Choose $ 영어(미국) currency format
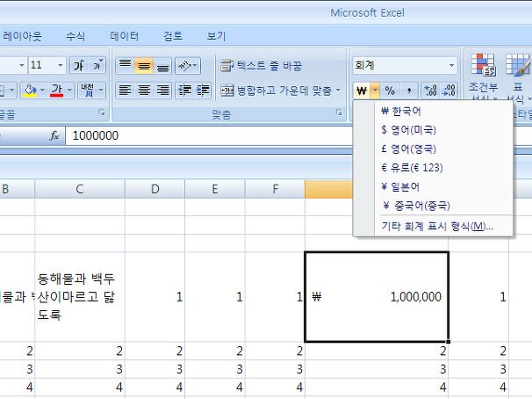Screen dimensions: 532x399 click(x=433, y=130)
